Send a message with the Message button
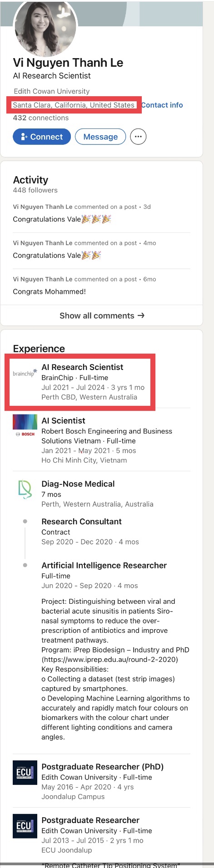This screenshot has height=868, width=214. 100,137
